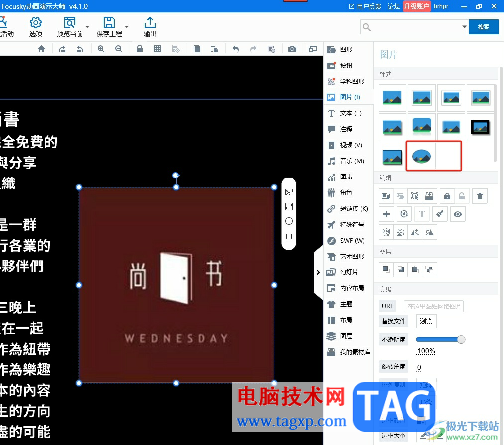Toggle visibility with the eye icon
504x445 pixels.
[458, 214]
